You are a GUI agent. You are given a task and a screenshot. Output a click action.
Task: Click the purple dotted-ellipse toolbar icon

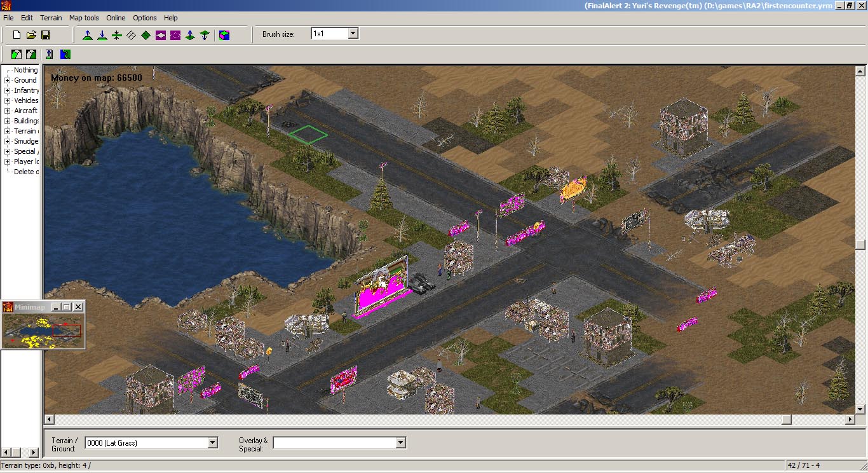pyautogui.click(x=175, y=35)
